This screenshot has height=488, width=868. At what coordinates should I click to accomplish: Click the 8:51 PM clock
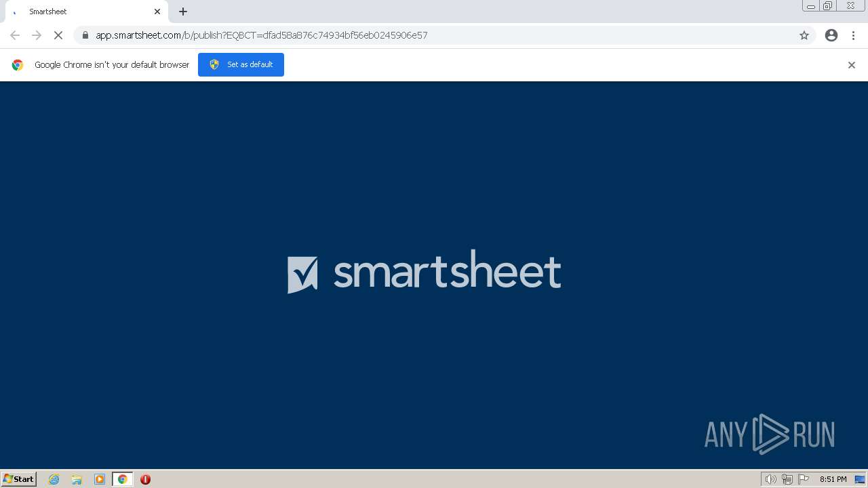coord(833,479)
